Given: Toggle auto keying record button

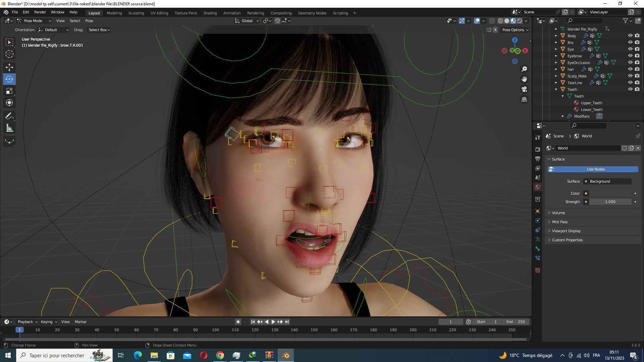Looking at the screenshot, I should coord(238,322).
